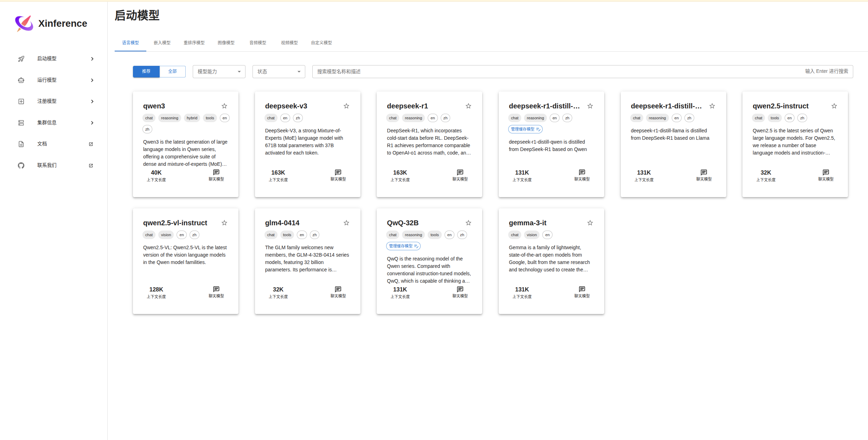This screenshot has width=868, height=440.
Task: Click the plus-box icon for 注册模型
Action: [x=21, y=101]
